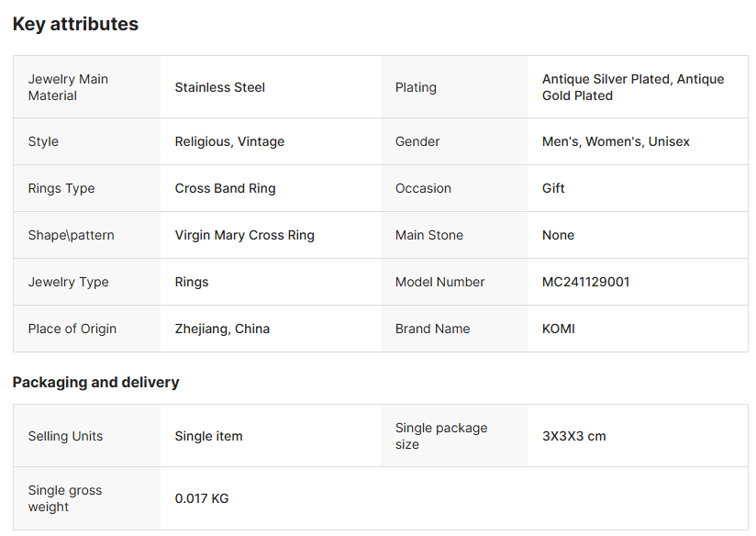The image size is (756, 536).
Task: Click the Single item selling units value
Action: coord(208,436)
